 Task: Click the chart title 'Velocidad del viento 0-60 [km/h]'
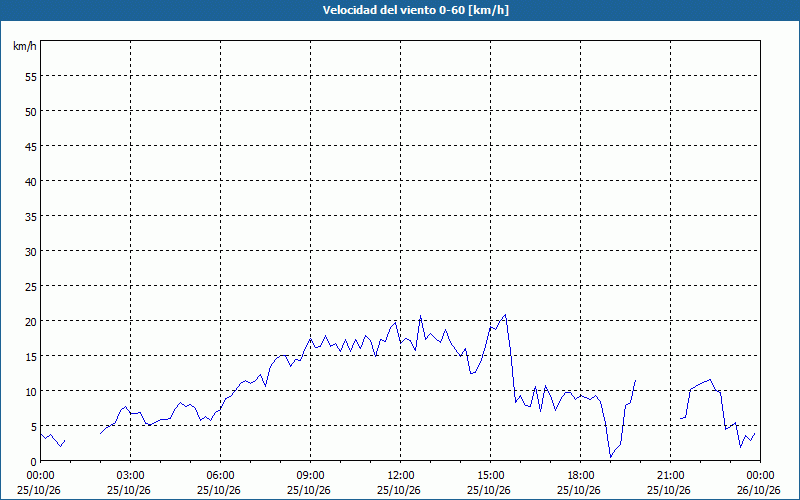click(x=415, y=10)
